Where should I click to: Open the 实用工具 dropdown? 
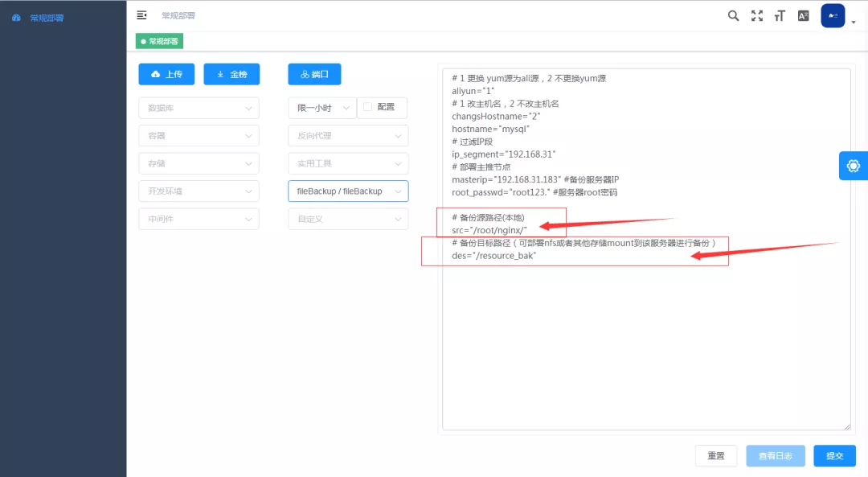click(348, 163)
